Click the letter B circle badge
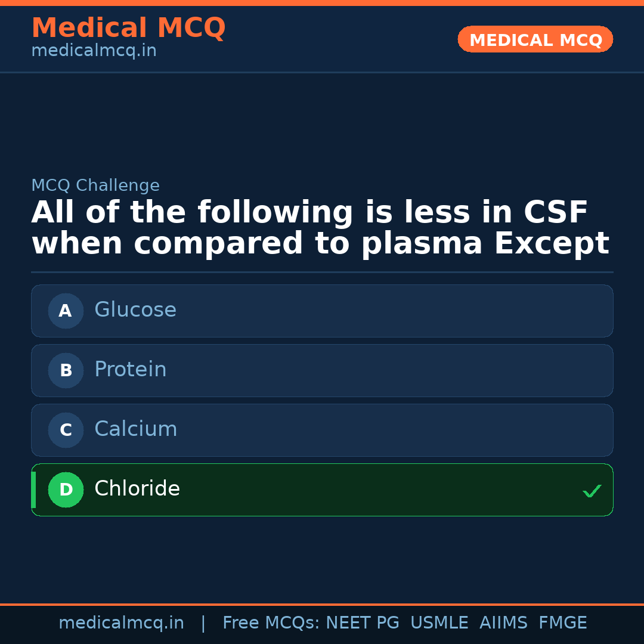Image resolution: width=644 pixels, height=644 pixels. (x=66, y=370)
